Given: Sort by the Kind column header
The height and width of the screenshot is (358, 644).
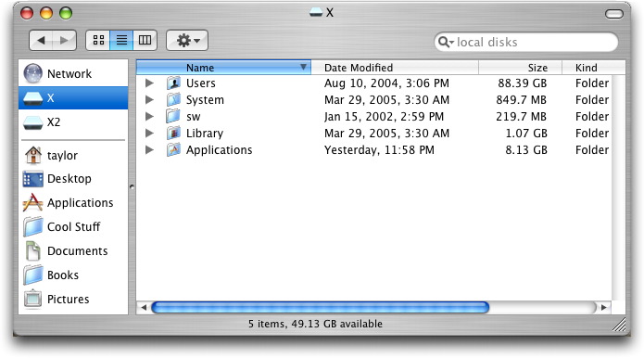Looking at the screenshot, I should click(593, 68).
